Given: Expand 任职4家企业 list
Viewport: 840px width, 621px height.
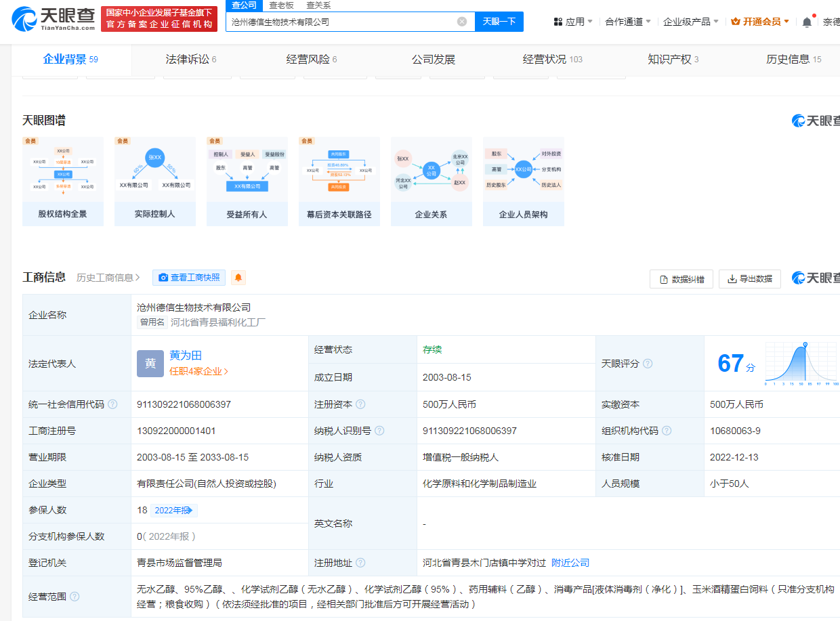Looking at the screenshot, I should click(x=199, y=371).
